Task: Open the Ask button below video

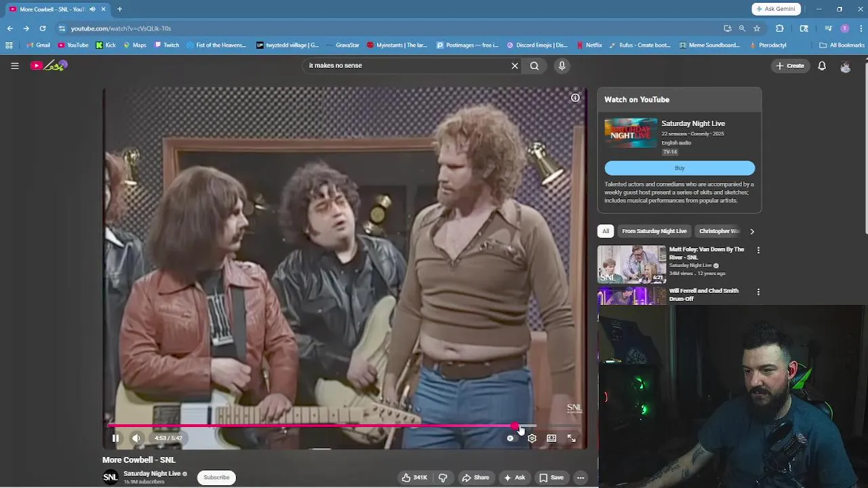Action: click(514, 478)
